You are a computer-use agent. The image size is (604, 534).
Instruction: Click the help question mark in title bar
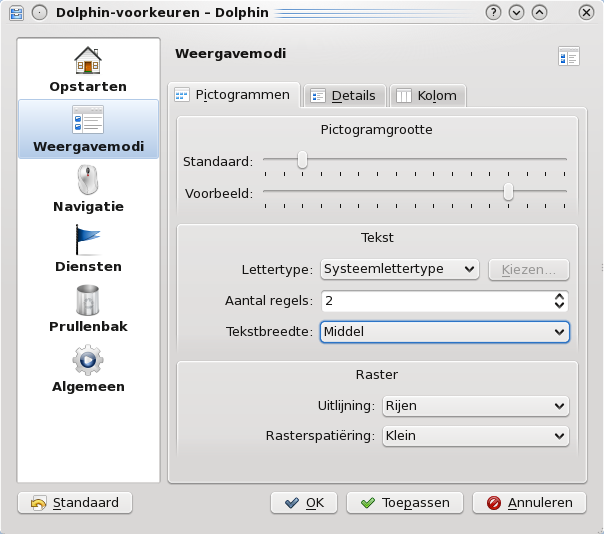click(x=493, y=12)
